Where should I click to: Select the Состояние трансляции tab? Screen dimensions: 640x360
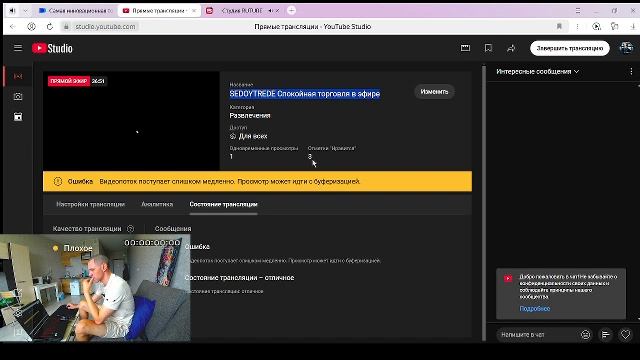coord(223,204)
